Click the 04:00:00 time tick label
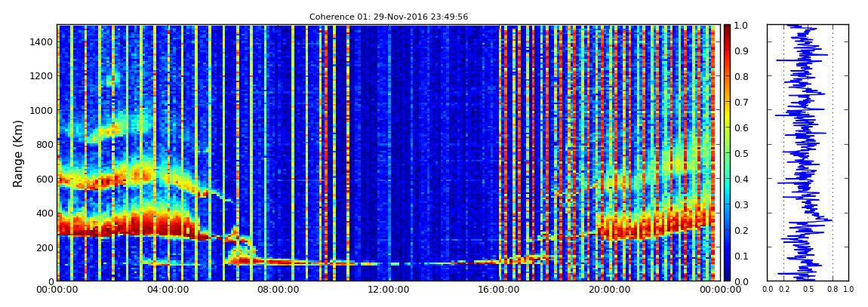The image size is (868, 307). tap(170, 290)
